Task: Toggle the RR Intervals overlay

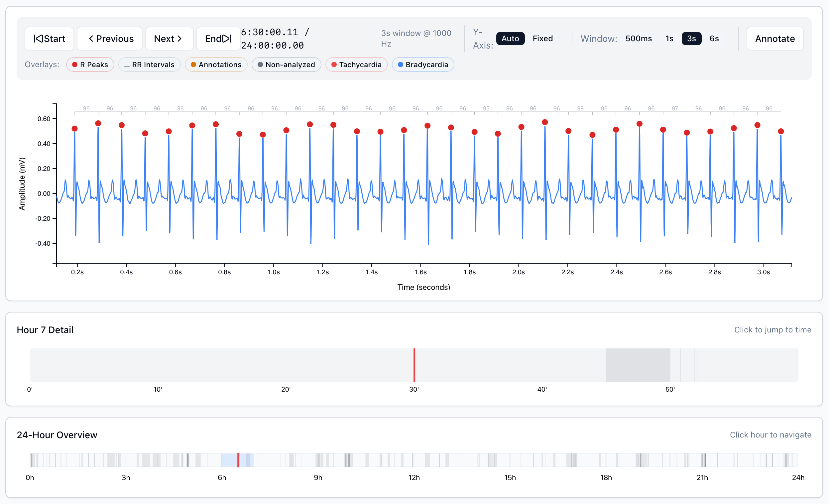Action: click(149, 64)
